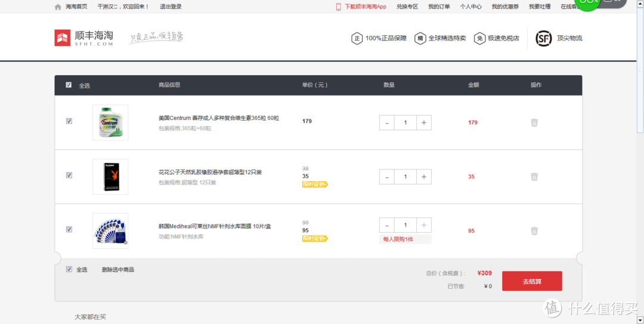Image resolution: width=644 pixels, height=324 pixels.
Task: Click the red 去结算 checkout button
Action: coord(532,281)
